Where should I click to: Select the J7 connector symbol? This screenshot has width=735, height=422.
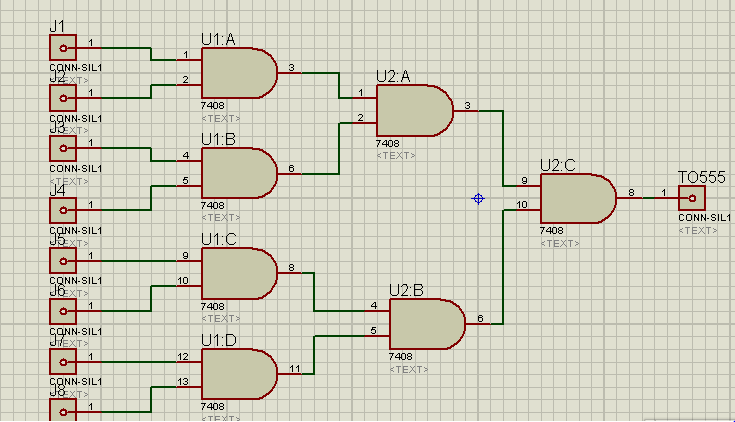point(63,362)
